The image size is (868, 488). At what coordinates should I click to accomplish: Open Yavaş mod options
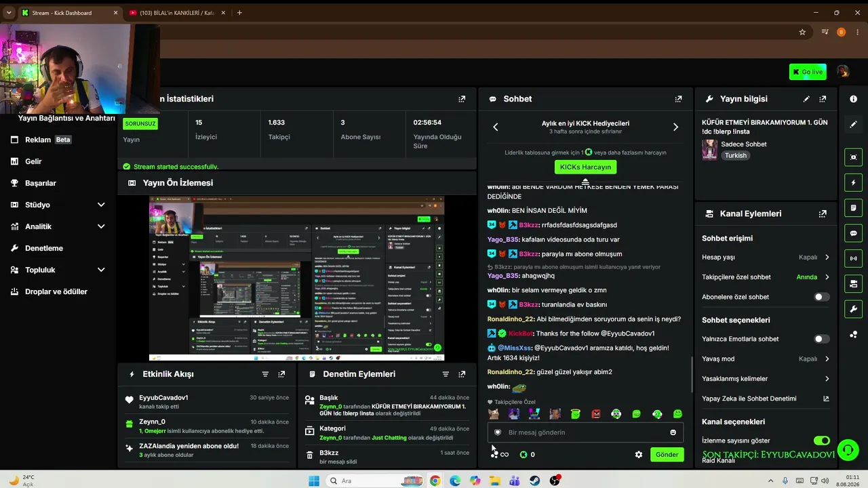pos(766,359)
